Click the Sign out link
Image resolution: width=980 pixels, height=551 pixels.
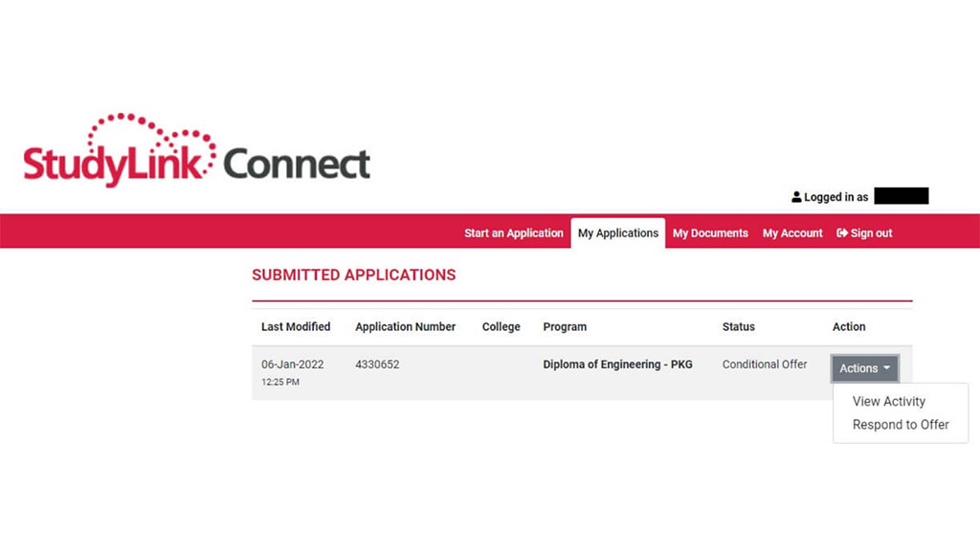pos(870,232)
